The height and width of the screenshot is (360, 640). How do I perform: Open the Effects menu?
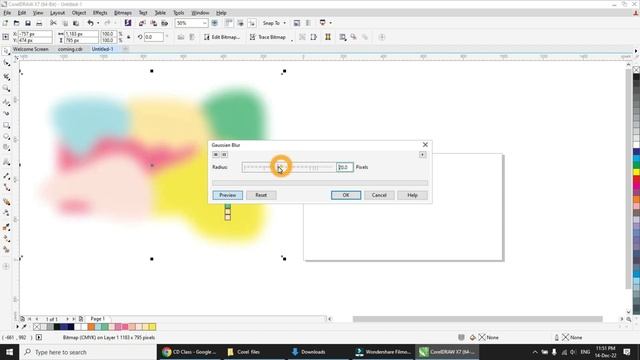point(100,13)
